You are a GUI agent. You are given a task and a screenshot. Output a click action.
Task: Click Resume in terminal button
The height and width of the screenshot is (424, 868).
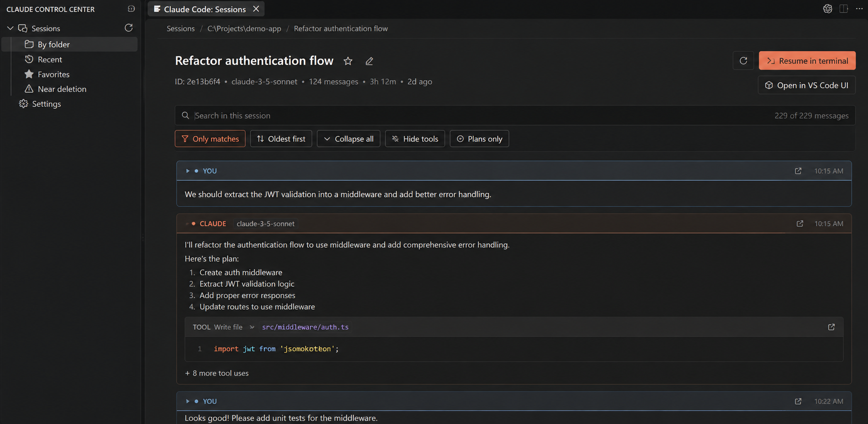807,60
